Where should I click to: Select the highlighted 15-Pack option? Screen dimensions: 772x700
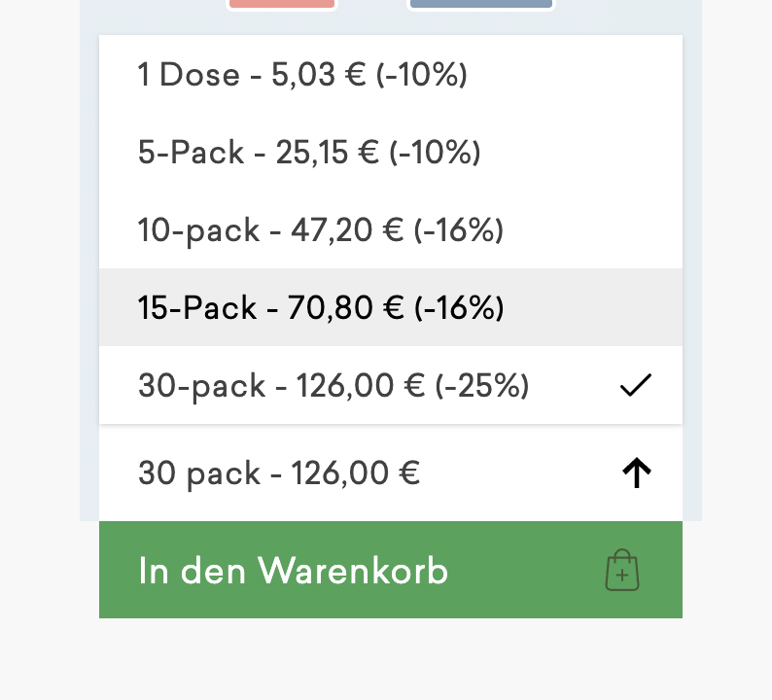321,308
